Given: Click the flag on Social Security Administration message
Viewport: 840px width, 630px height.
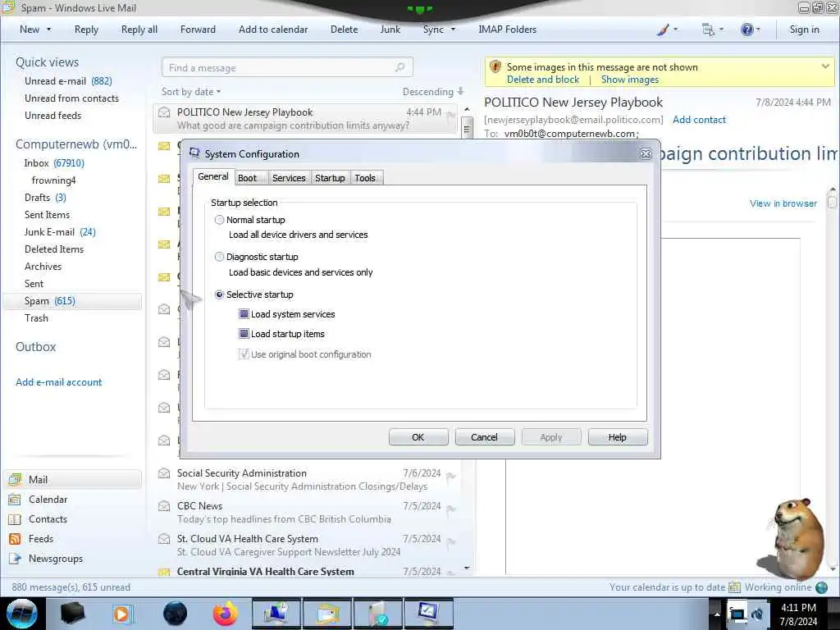Looking at the screenshot, I should click(450, 477).
